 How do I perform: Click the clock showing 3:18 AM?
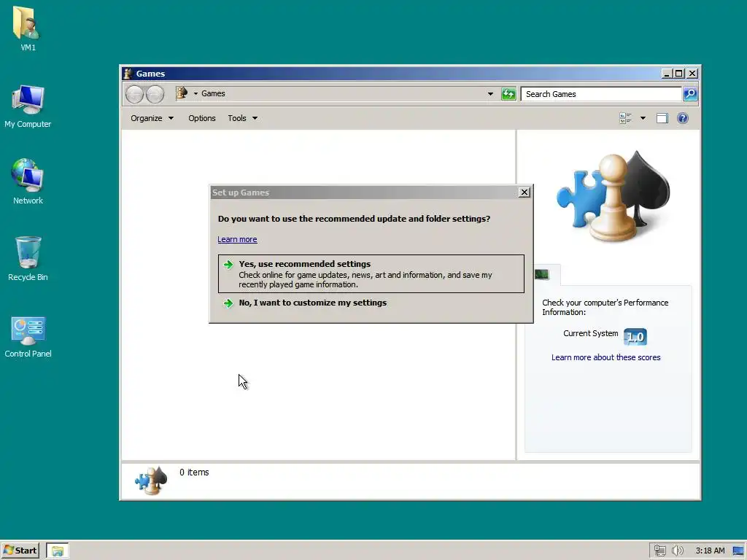710,551
